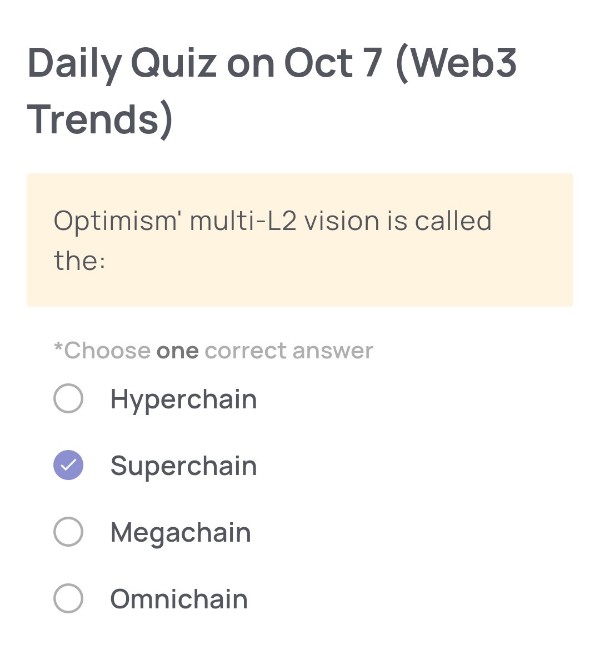The height and width of the screenshot is (660, 600).
Task: Click the Daily Quiz title heading
Action: pos(272,91)
